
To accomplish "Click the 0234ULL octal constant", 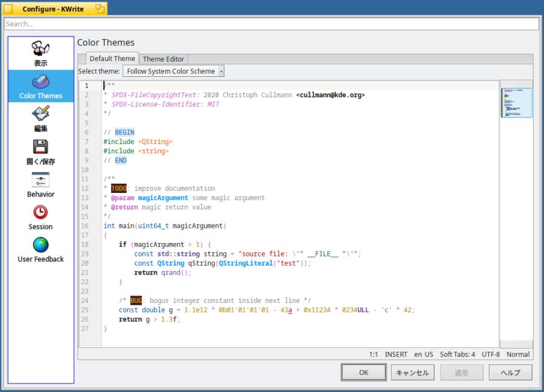I will click(355, 310).
